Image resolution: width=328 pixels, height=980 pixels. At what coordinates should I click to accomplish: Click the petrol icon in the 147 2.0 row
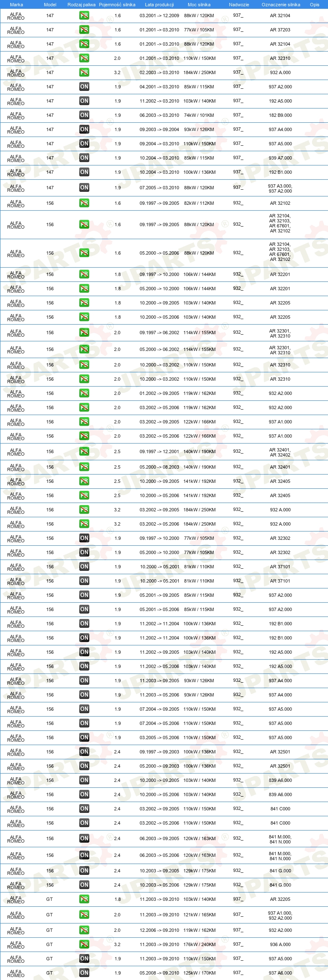pos(84,58)
